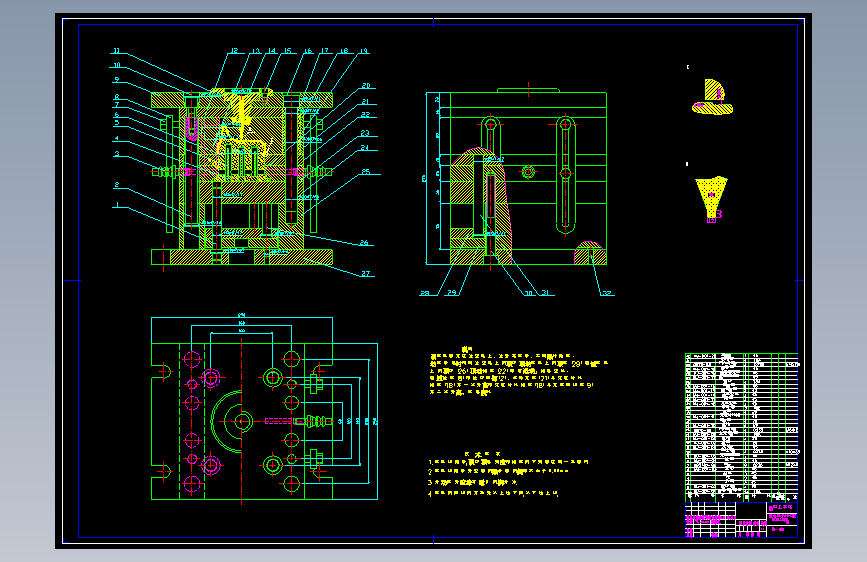Click the large semicircular cavity in the plan view
The height and width of the screenshot is (562, 867).
coord(227,422)
